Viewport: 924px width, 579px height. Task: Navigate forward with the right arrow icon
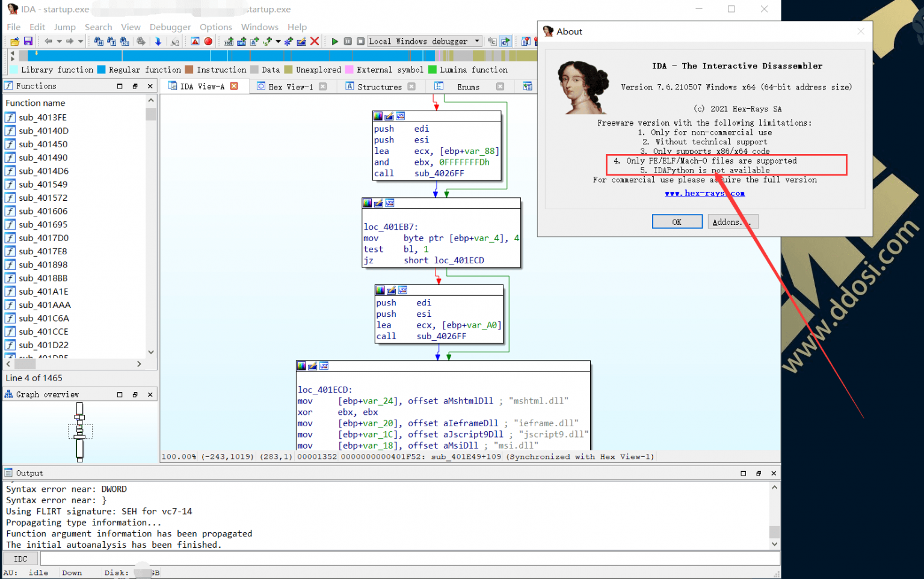coord(69,41)
